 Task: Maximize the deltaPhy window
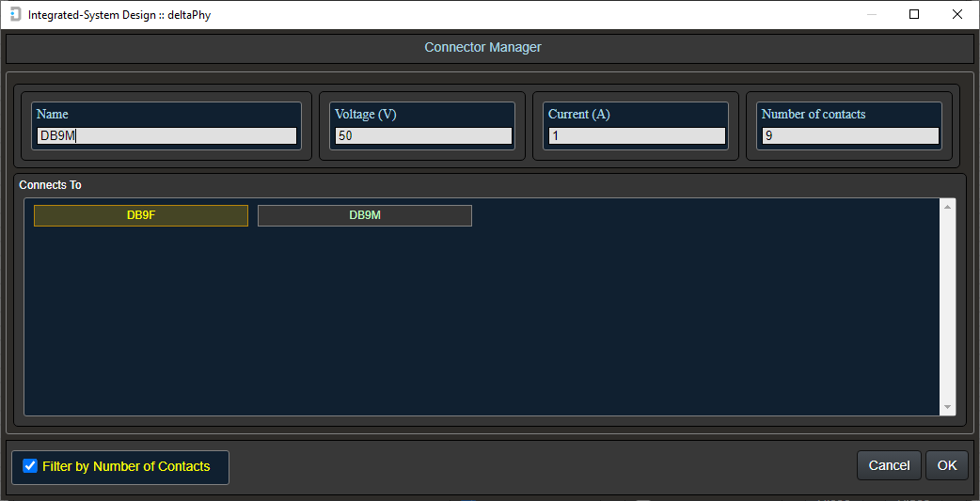coord(914,15)
